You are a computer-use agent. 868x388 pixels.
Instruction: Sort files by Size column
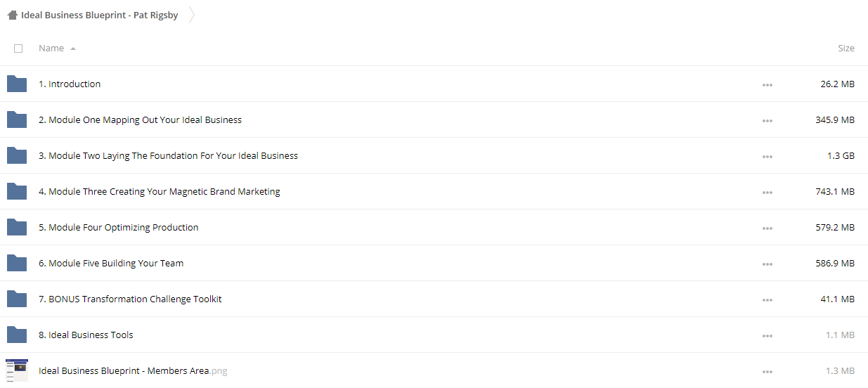tap(846, 48)
